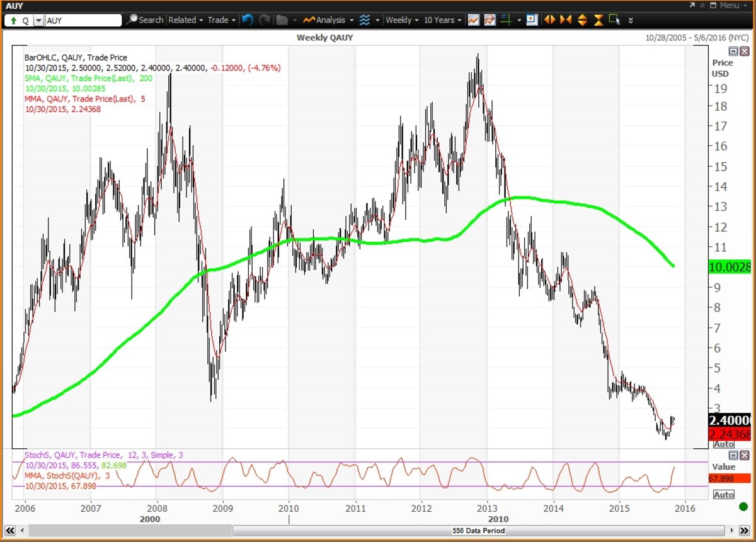Image resolution: width=756 pixels, height=542 pixels.
Task: Open the Trade menu
Action: (x=221, y=20)
